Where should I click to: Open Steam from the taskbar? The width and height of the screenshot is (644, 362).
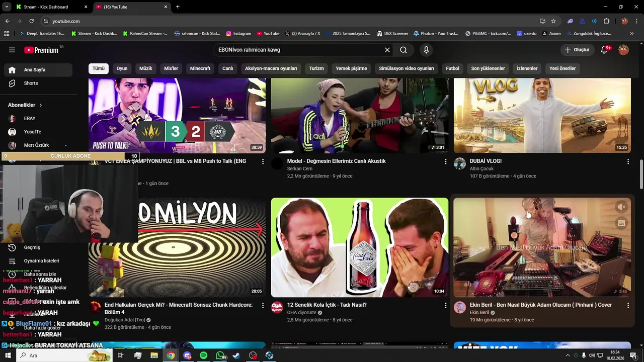pos(236,355)
